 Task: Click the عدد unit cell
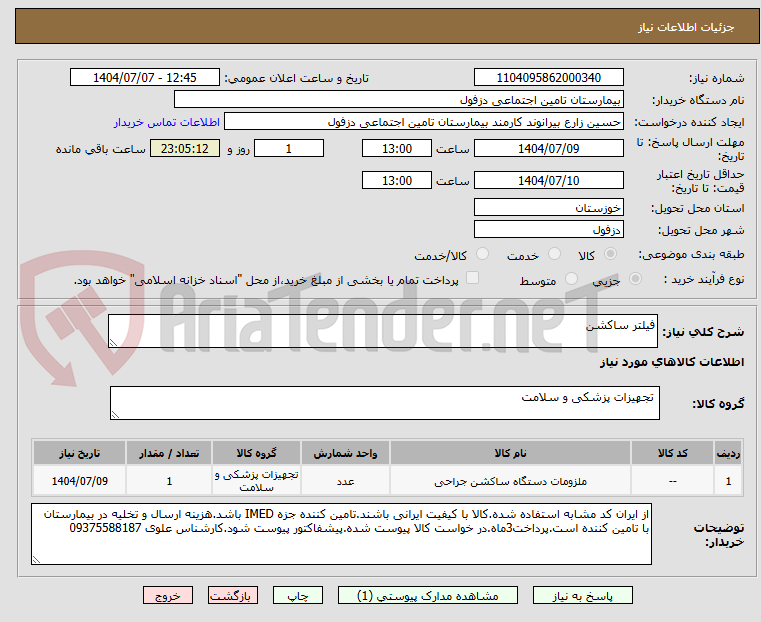pos(345,481)
